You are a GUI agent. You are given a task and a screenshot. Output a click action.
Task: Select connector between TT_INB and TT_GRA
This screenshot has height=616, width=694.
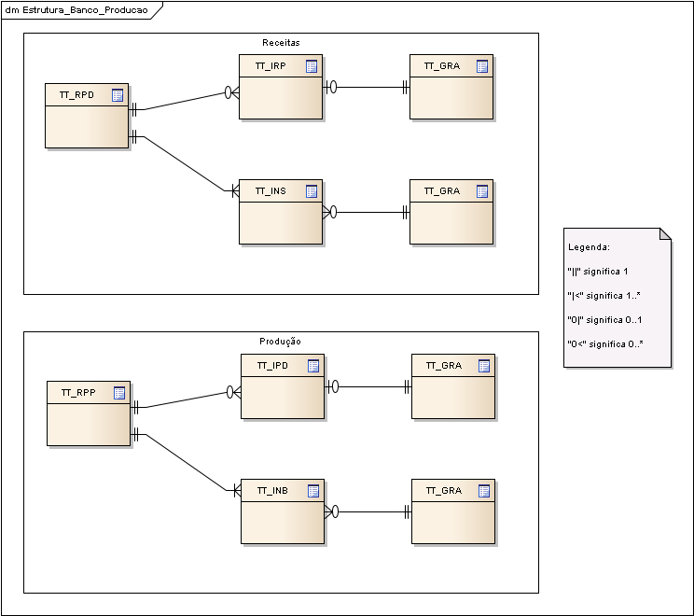pos(368,511)
